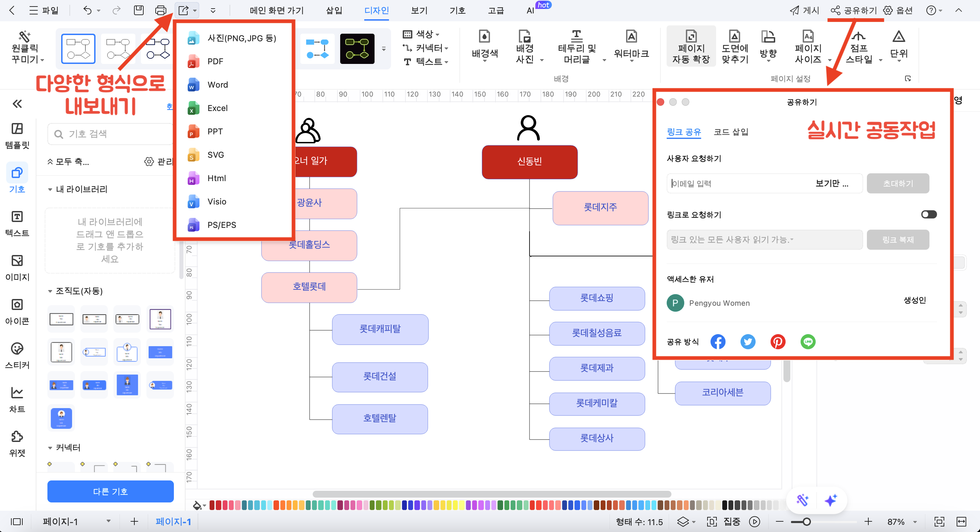The height and width of the screenshot is (532, 980).
Task: Add a new page with plus button
Action: click(134, 521)
